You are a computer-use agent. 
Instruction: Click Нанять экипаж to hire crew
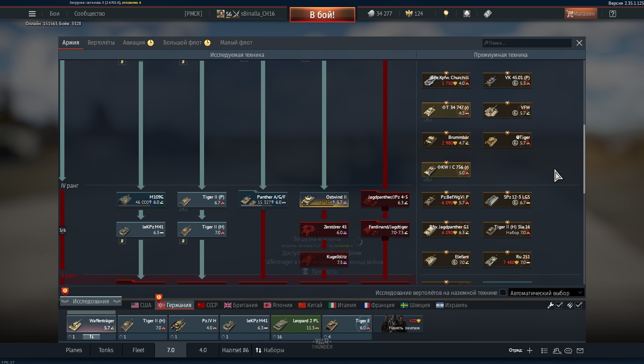point(398,324)
